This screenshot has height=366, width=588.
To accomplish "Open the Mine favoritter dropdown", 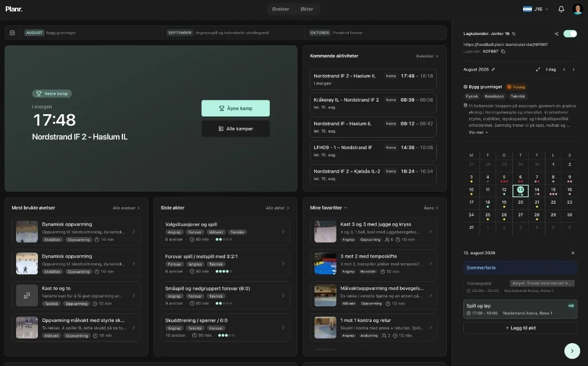I will [328, 208].
